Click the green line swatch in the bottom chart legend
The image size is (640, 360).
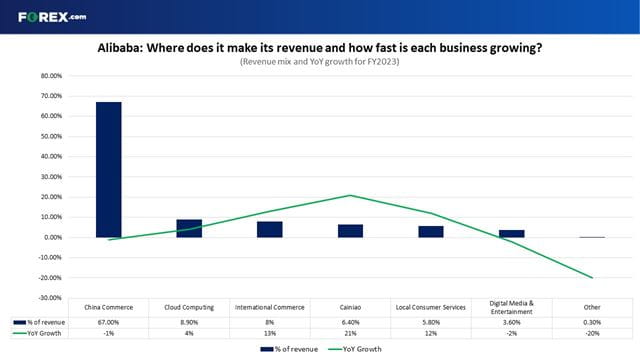click(x=335, y=349)
